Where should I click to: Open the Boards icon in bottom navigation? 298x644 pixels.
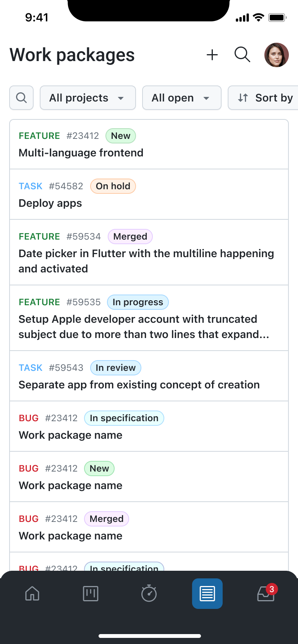point(90,594)
